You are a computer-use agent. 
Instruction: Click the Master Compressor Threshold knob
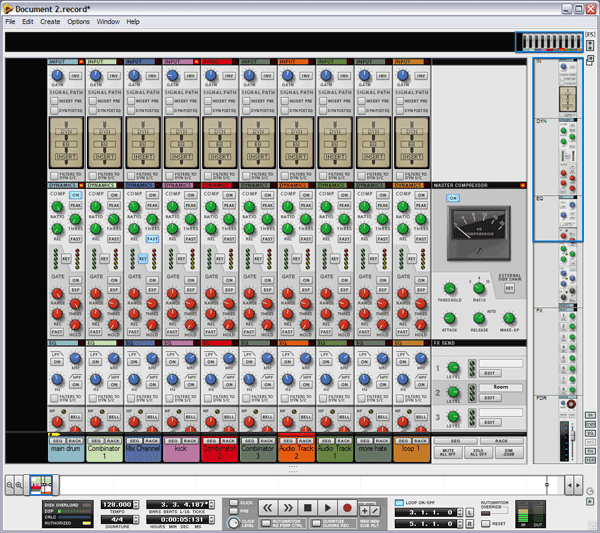point(450,288)
